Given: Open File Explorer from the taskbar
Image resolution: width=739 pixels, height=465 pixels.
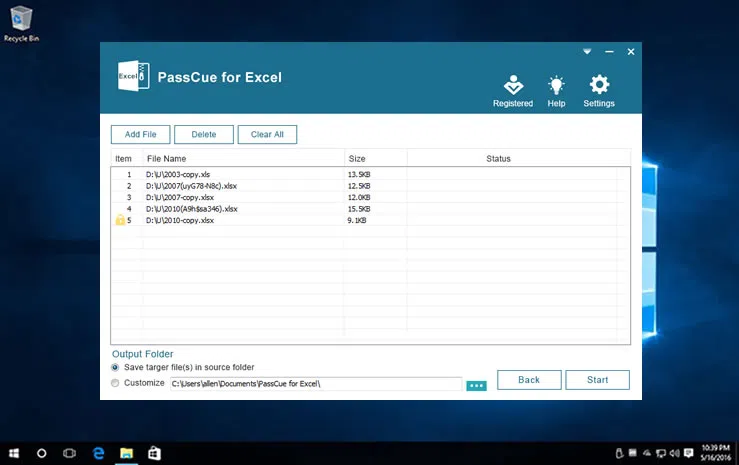Looking at the screenshot, I should pyautogui.click(x=126, y=453).
